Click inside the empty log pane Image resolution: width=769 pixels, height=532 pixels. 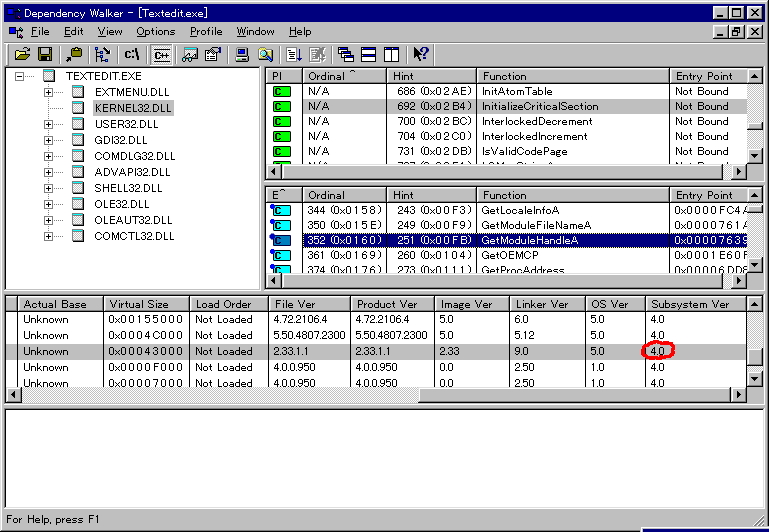[x=384, y=458]
